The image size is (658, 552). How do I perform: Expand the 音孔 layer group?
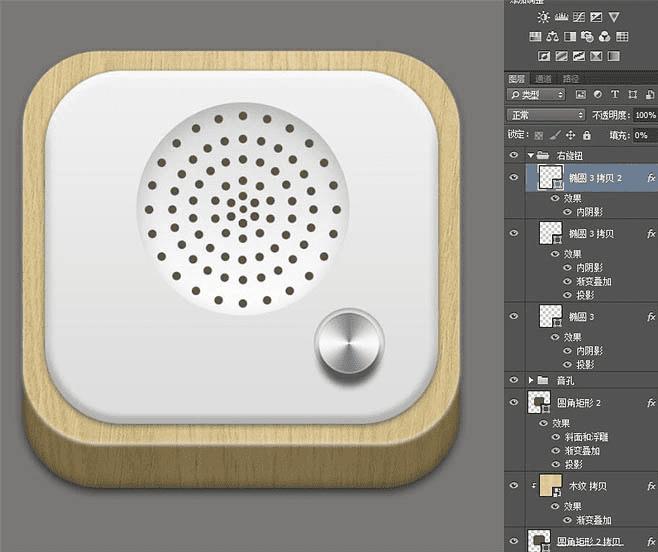click(531, 380)
